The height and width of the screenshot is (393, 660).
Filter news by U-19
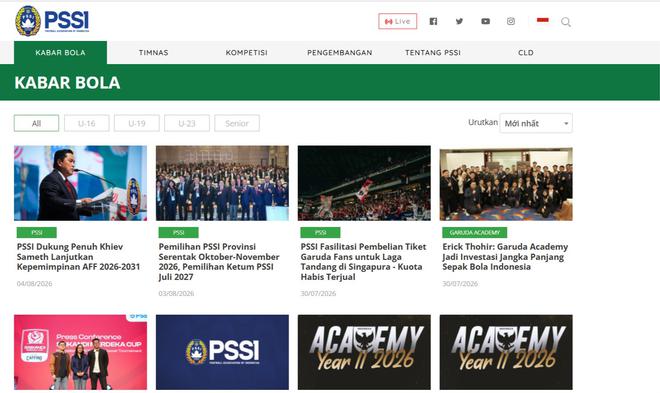136,123
